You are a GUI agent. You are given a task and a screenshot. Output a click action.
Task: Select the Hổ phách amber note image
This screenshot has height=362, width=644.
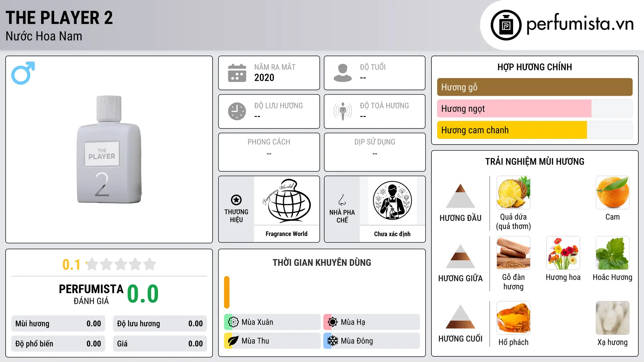pos(514,318)
